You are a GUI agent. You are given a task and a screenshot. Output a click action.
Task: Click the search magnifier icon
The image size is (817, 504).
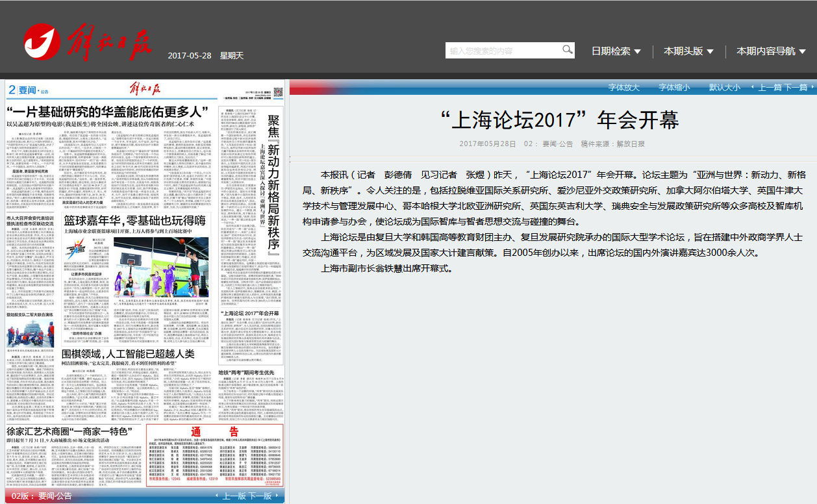click(568, 50)
